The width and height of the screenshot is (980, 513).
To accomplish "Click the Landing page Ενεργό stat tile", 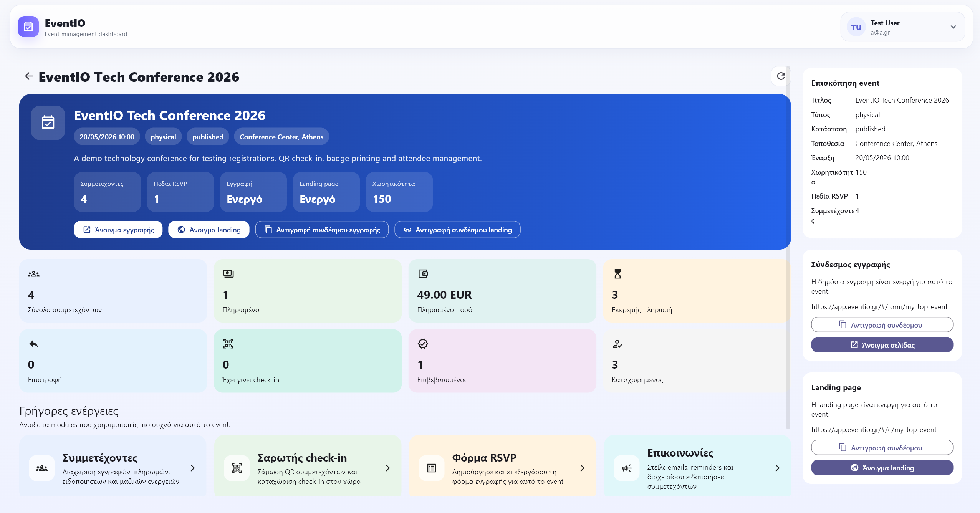I will [326, 192].
